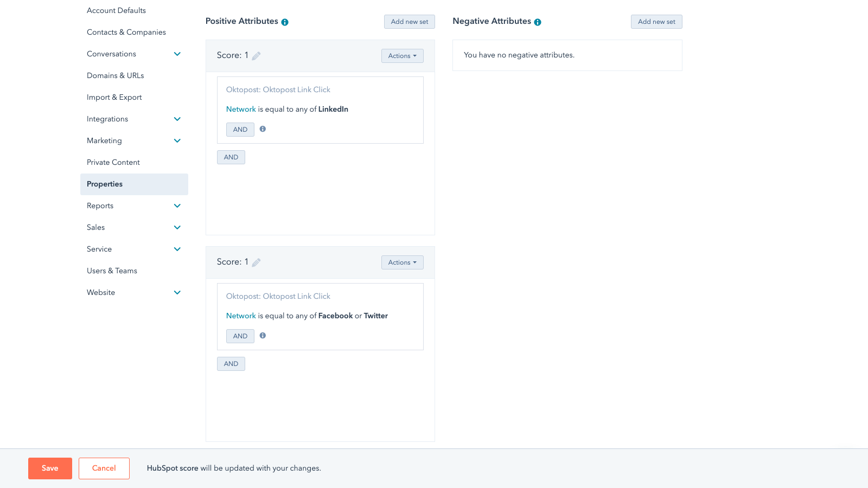Expand the Integrations sidebar section
The height and width of the screenshot is (488, 868).
[177, 119]
